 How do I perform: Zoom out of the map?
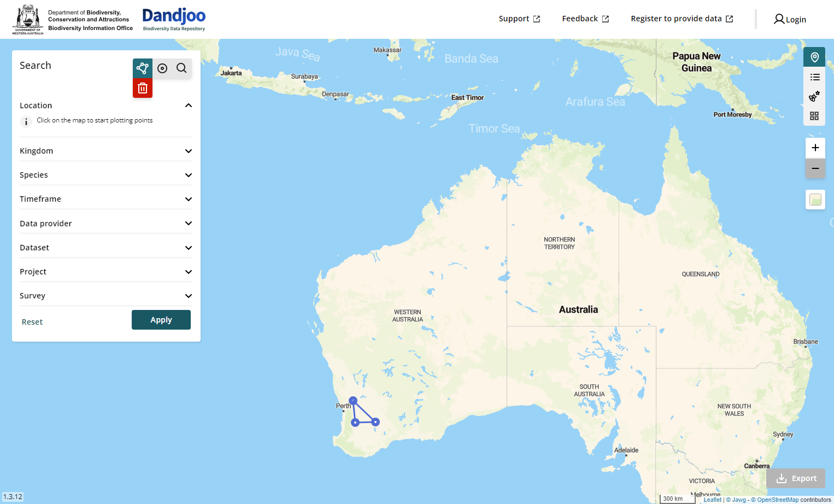(x=815, y=168)
